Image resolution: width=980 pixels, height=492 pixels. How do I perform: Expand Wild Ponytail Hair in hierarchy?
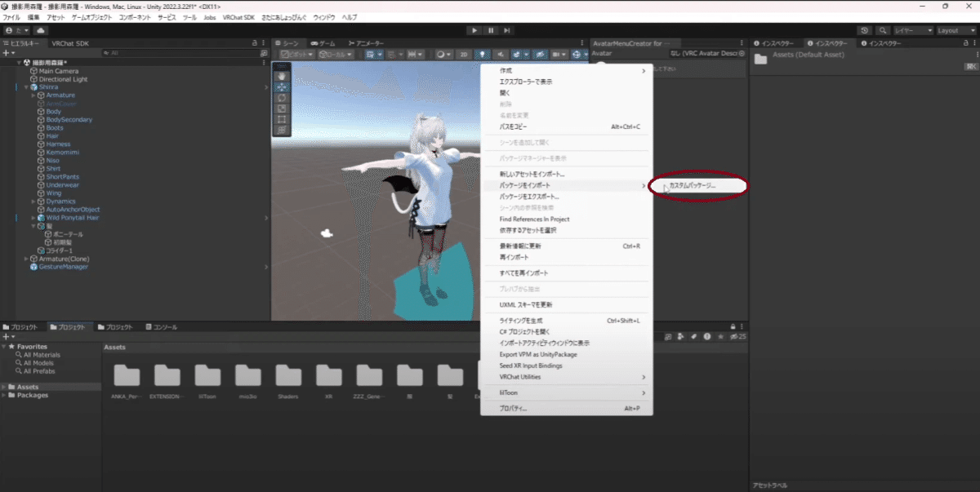(33, 218)
